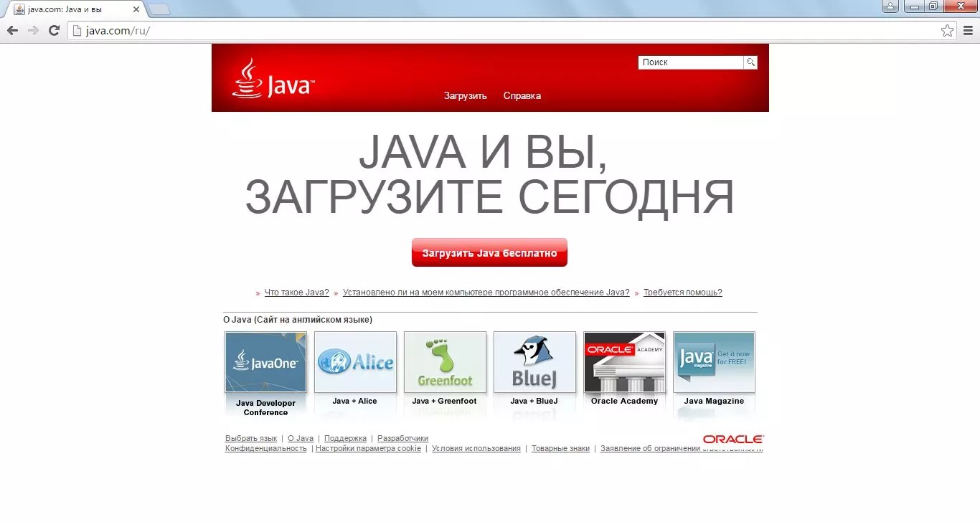
Task: Open the Конфиденциальность footer link
Action: pyautogui.click(x=266, y=449)
